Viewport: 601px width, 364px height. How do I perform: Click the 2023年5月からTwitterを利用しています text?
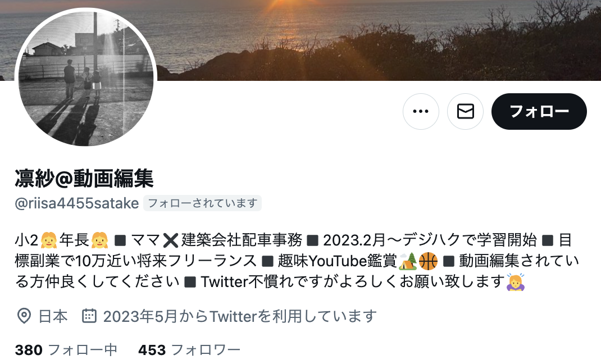point(240,316)
